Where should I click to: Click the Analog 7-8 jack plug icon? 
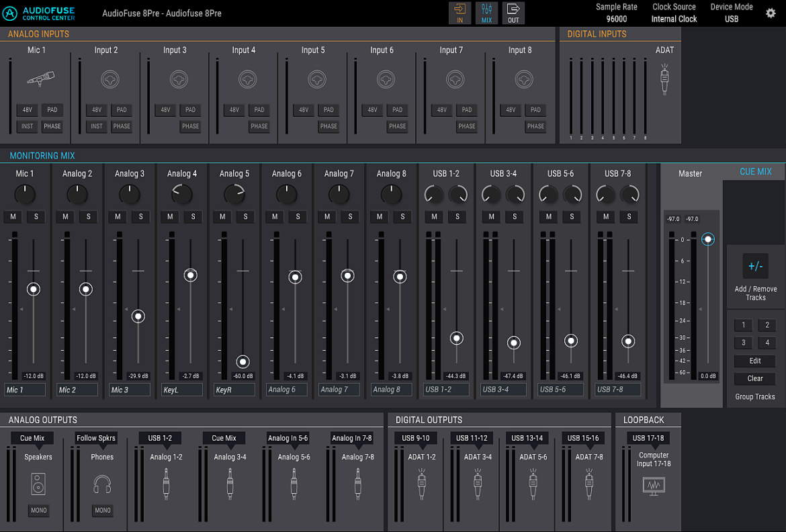[x=358, y=484]
